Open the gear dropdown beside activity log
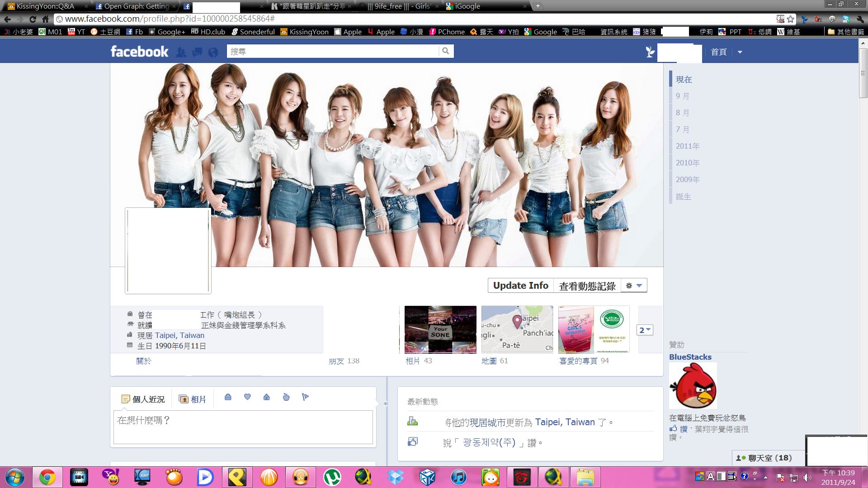Viewport: 868px width, 488px height. pos(634,286)
